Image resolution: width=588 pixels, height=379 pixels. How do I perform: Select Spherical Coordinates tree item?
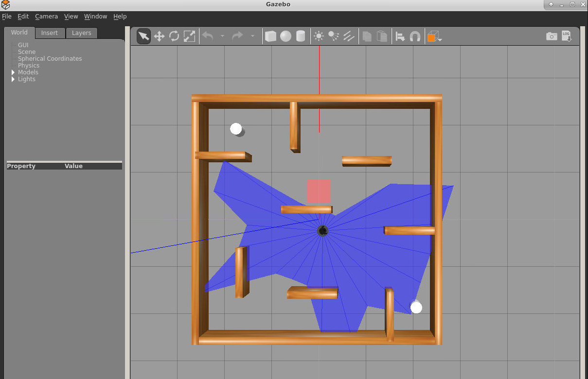pos(50,59)
